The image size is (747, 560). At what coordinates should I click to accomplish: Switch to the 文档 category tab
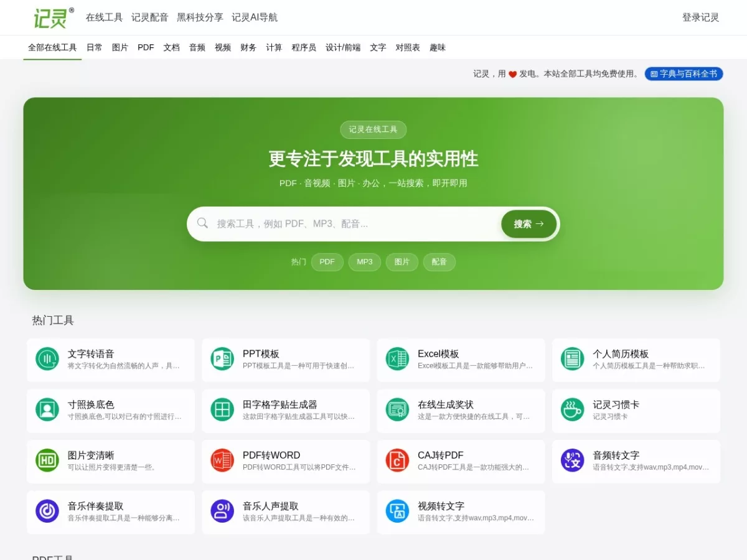click(x=172, y=47)
